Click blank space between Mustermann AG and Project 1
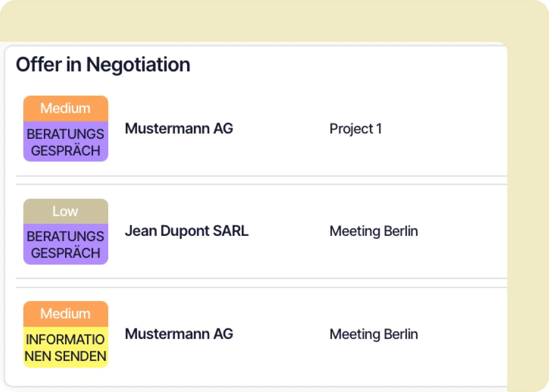The image size is (549, 392). click(x=281, y=129)
